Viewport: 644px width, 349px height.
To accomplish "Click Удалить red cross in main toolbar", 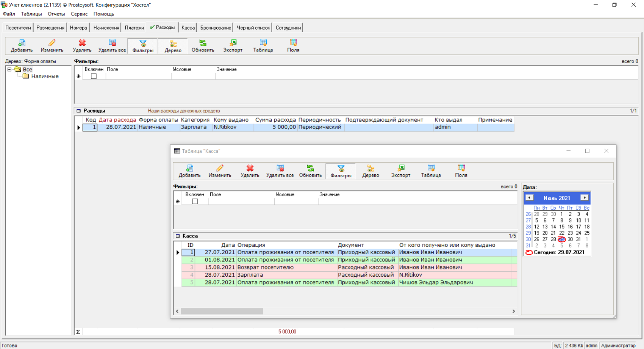I will point(82,45).
